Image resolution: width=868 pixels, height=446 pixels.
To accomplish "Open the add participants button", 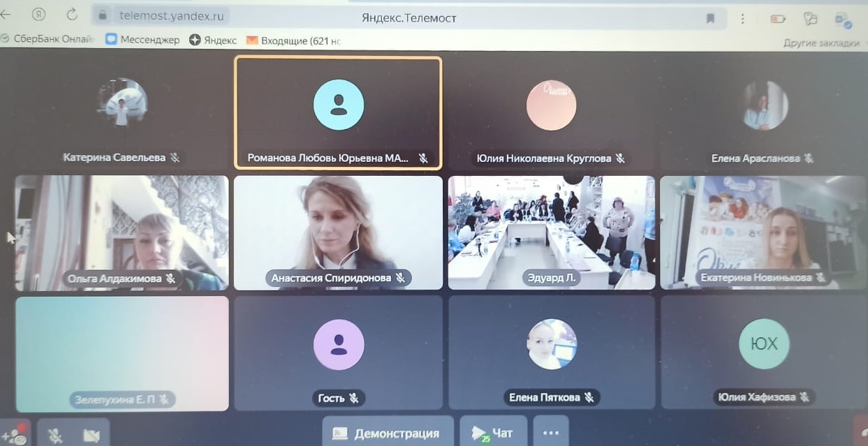I will [15, 434].
